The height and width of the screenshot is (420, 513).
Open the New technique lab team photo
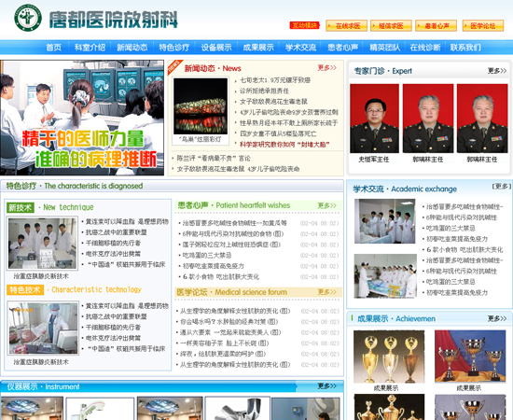coord(42,244)
